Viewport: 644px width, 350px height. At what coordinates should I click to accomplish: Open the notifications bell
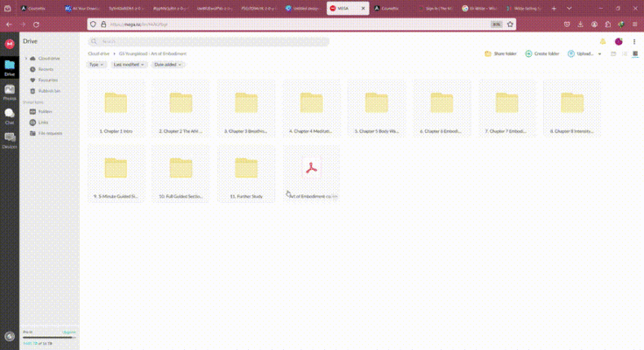[603, 41]
